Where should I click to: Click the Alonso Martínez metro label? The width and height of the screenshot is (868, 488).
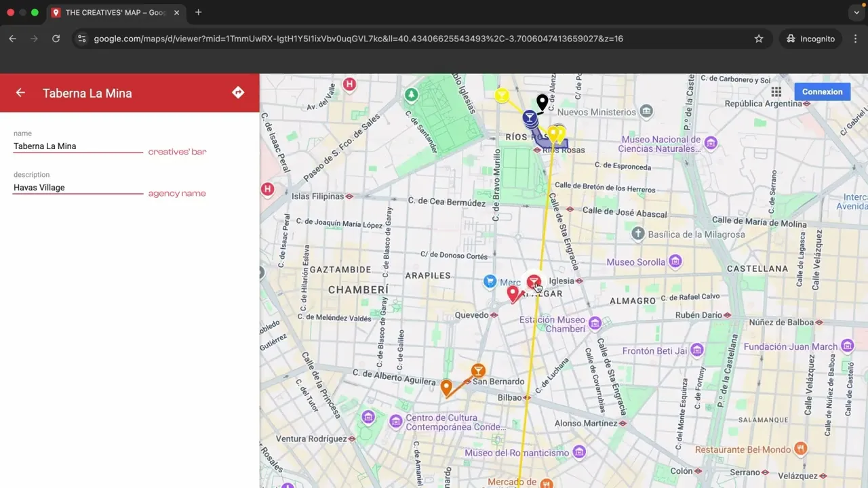[x=586, y=423]
